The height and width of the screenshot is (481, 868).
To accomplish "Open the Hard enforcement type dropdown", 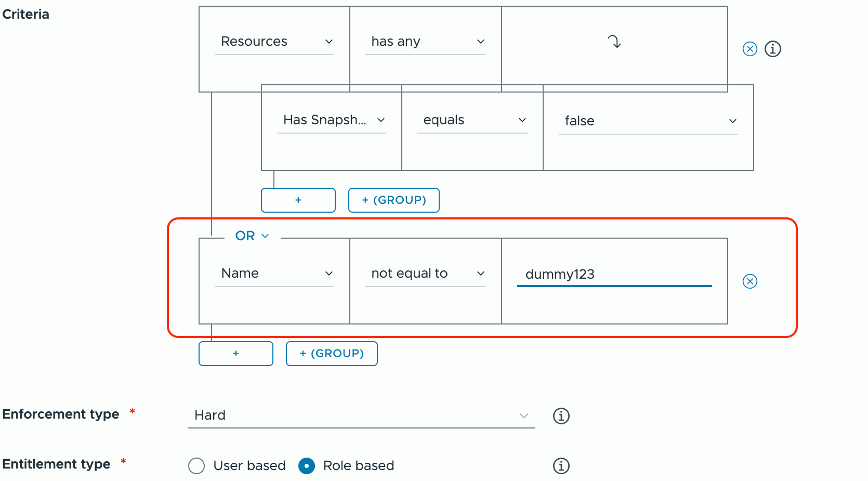I will [x=361, y=415].
